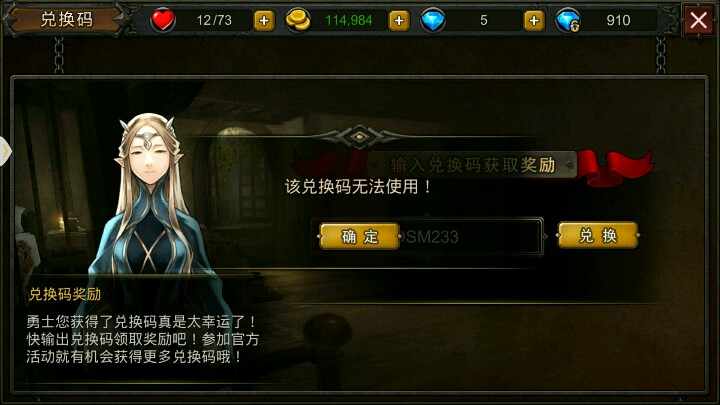Screen dimensions: 720x405
Task: Add stamina with the plus beside 12/73
Action: (x=264, y=20)
